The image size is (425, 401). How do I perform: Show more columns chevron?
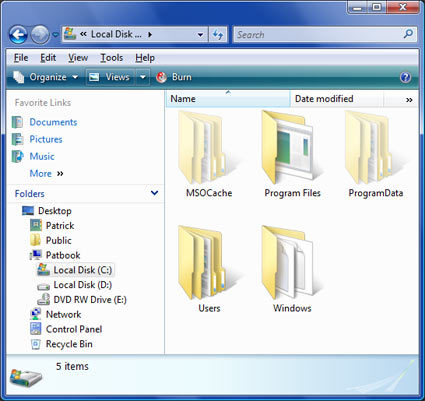click(409, 100)
